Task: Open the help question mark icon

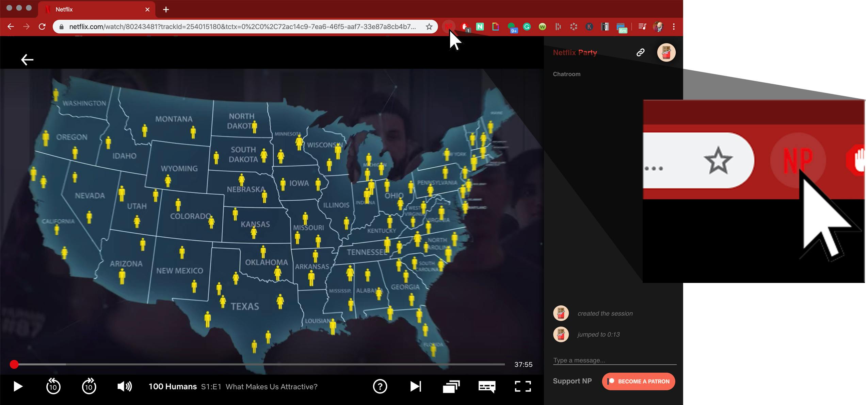Action: click(x=380, y=386)
